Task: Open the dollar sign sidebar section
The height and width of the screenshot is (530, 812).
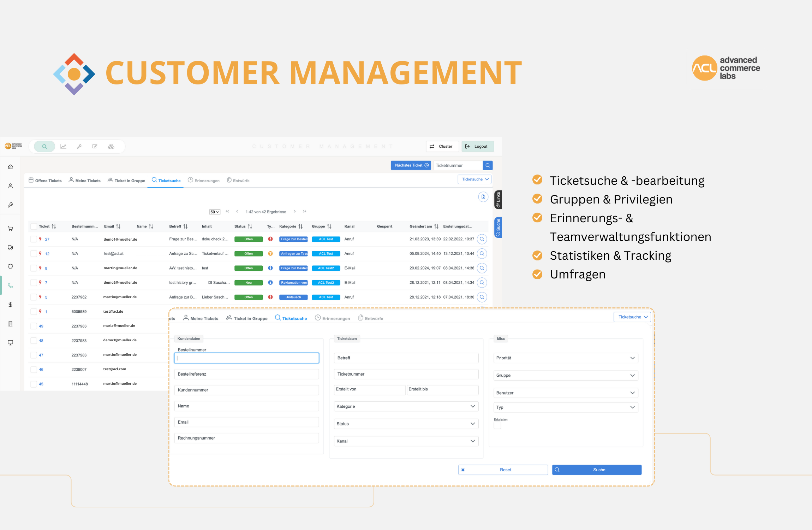Action: click(x=11, y=305)
